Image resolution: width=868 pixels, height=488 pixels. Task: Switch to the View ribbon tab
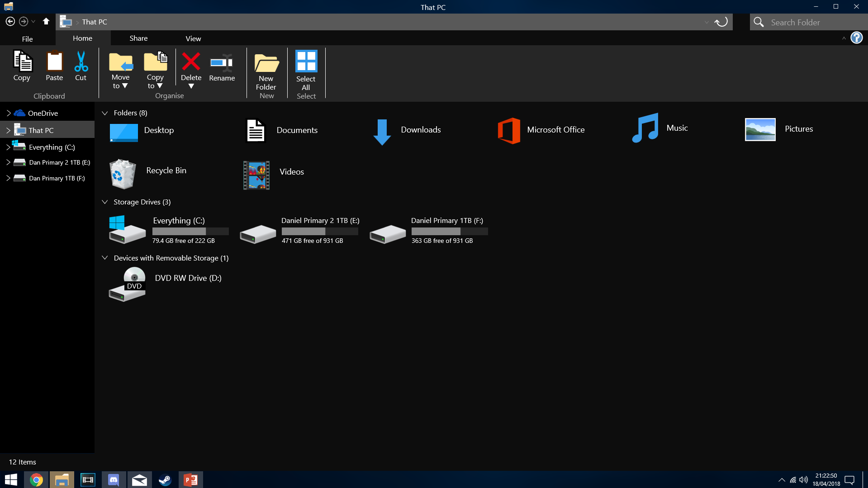(x=193, y=38)
